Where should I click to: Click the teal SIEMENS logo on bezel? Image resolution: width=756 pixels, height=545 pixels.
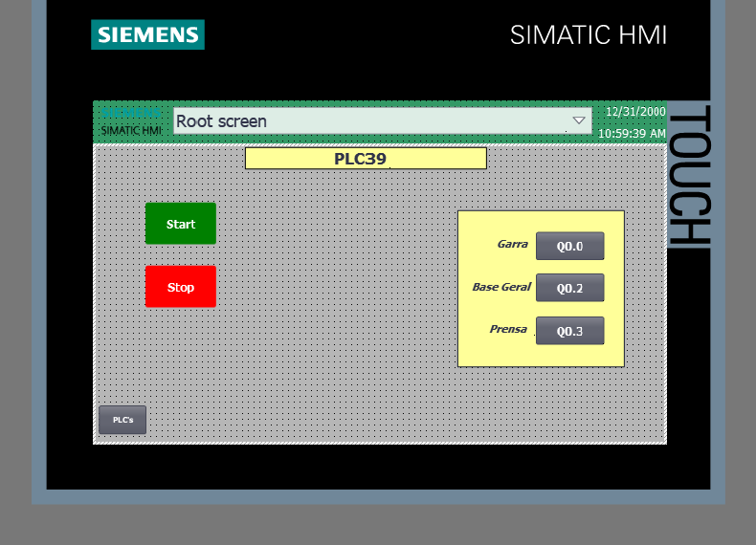pyautogui.click(x=147, y=34)
